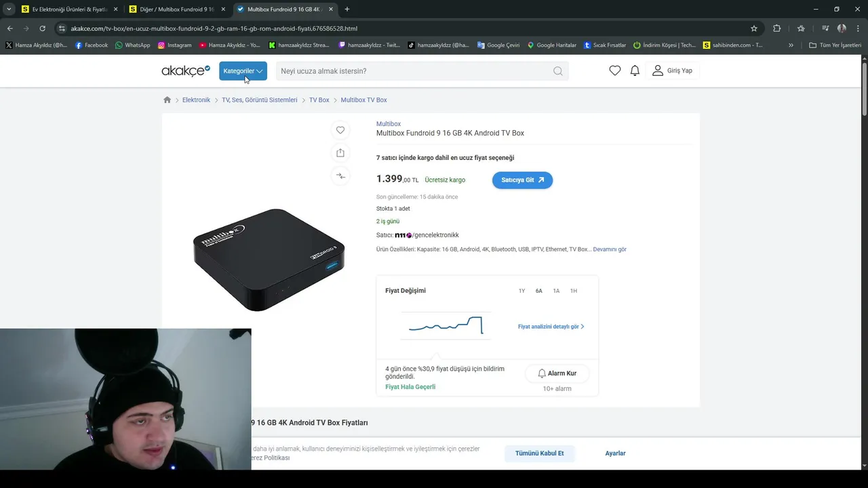Accept cookies with Tümünü Kabul Et
Viewport: 868px width, 488px height.
539,453
